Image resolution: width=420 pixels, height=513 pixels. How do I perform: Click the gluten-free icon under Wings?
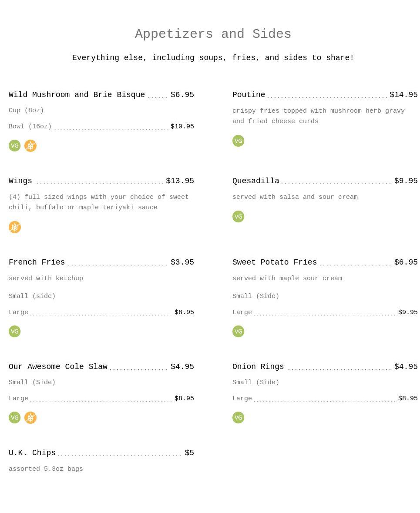coord(14,227)
